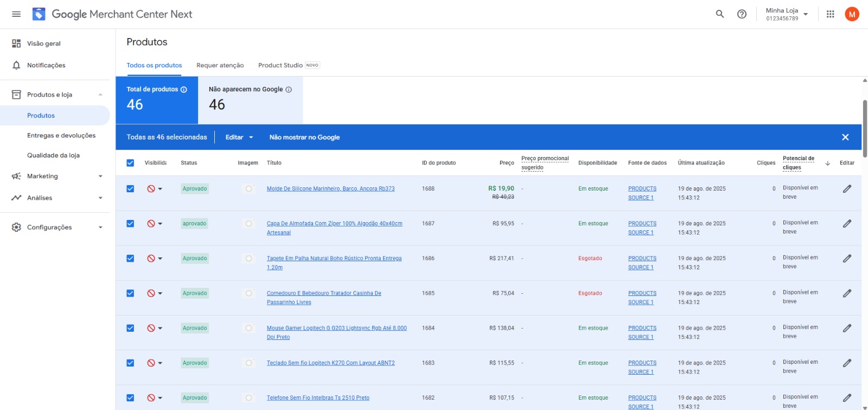The image size is (868, 410).
Task: Toggle the select-all checkbox in table header
Action: [130, 163]
